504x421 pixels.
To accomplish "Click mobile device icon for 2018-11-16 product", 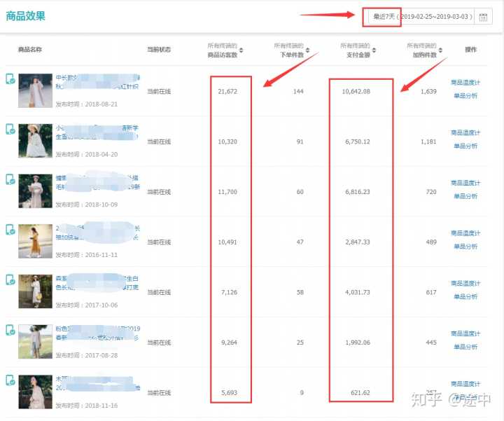I will point(10,380).
